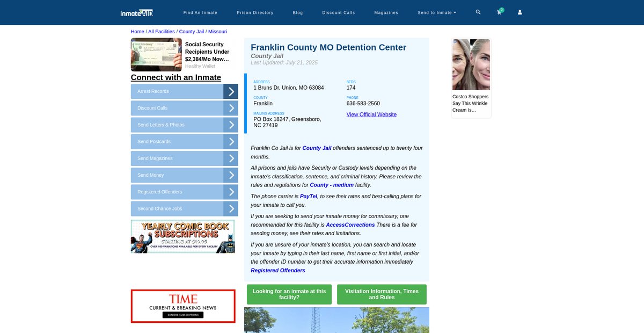This screenshot has width=644, height=333.
Task: Open the View Official Website link
Action: point(371,114)
